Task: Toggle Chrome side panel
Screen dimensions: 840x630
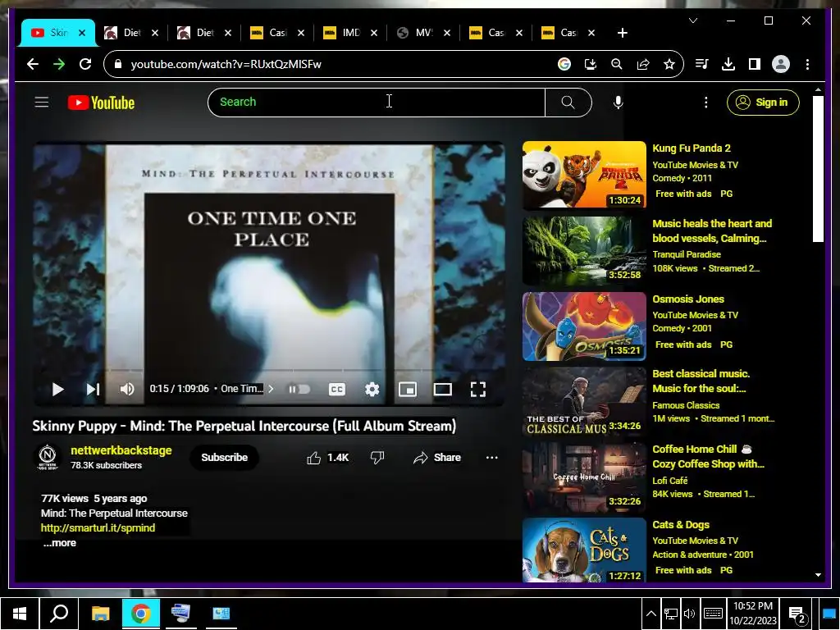Action: [755, 64]
